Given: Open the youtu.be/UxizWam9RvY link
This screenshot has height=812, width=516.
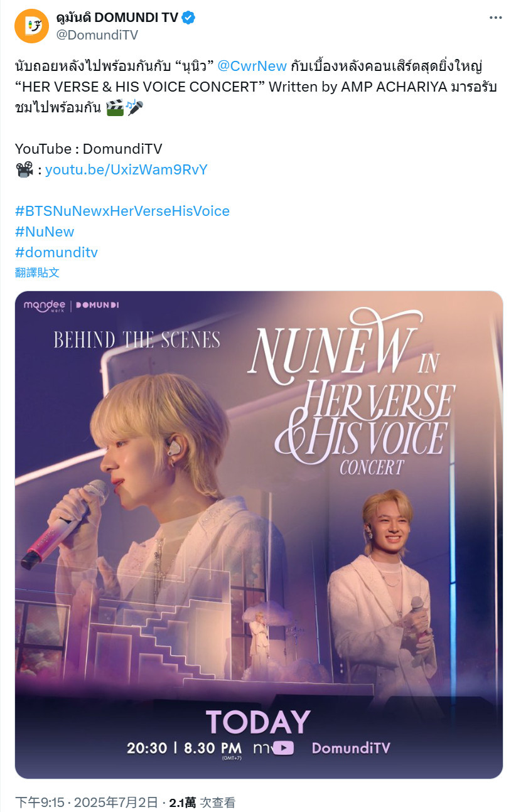Looking at the screenshot, I should point(126,169).
